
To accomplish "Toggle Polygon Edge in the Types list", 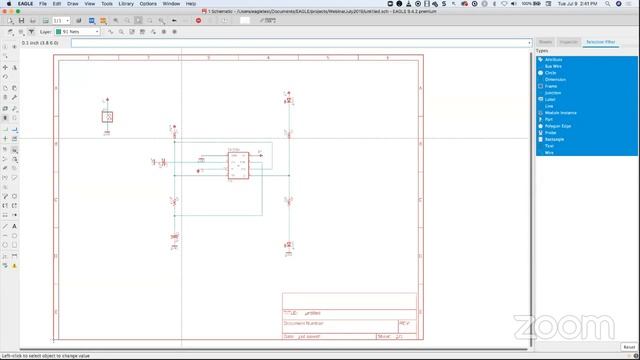I will point(587,126).
